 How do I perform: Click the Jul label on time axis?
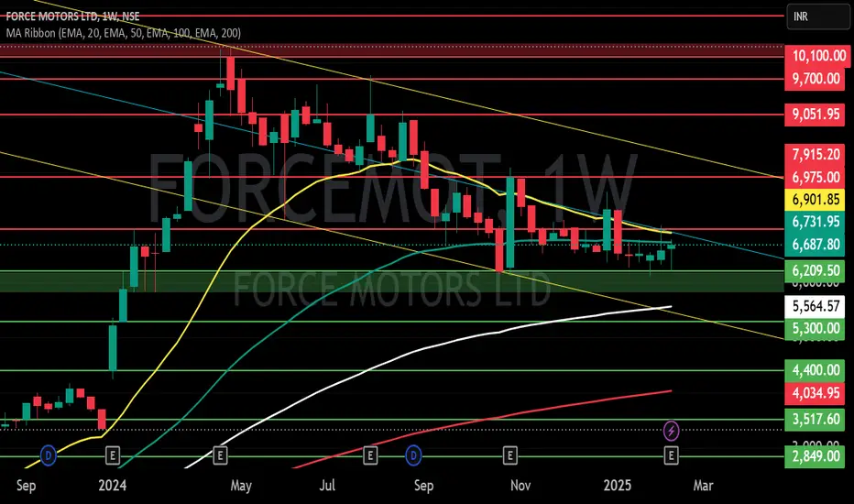coord(327,485)
